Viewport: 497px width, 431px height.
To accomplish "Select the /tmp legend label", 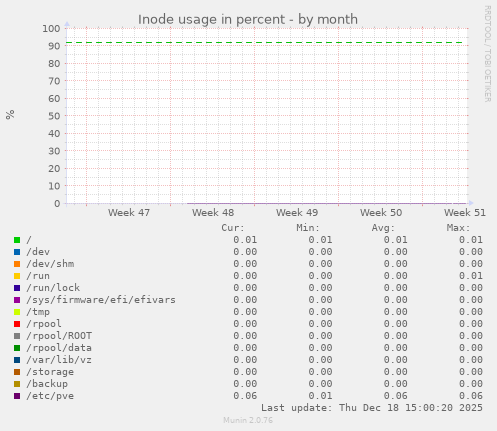I will pos(38,312).
